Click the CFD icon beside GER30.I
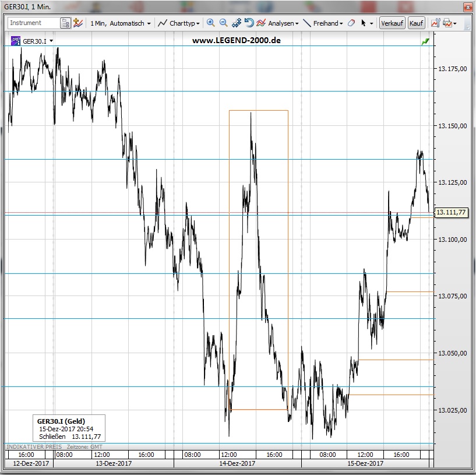The height and width of the screenshot is (475, 476). (x=16, y=41)
